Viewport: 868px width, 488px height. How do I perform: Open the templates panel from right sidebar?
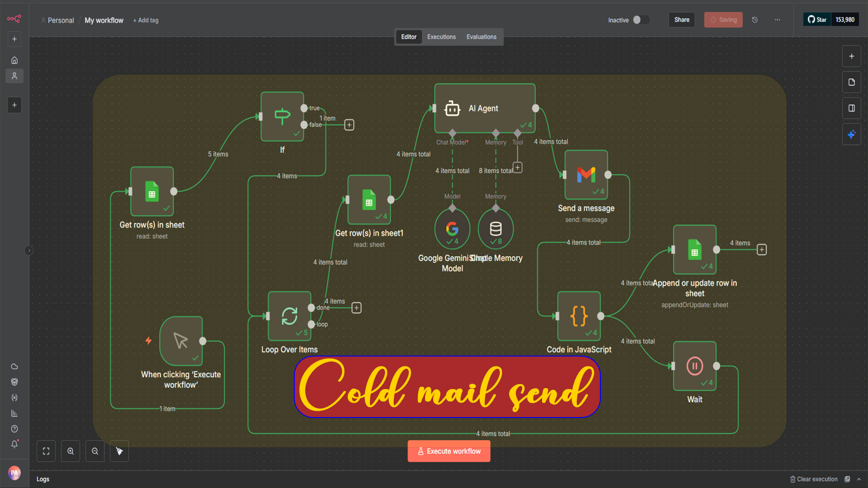pos(852,82)
